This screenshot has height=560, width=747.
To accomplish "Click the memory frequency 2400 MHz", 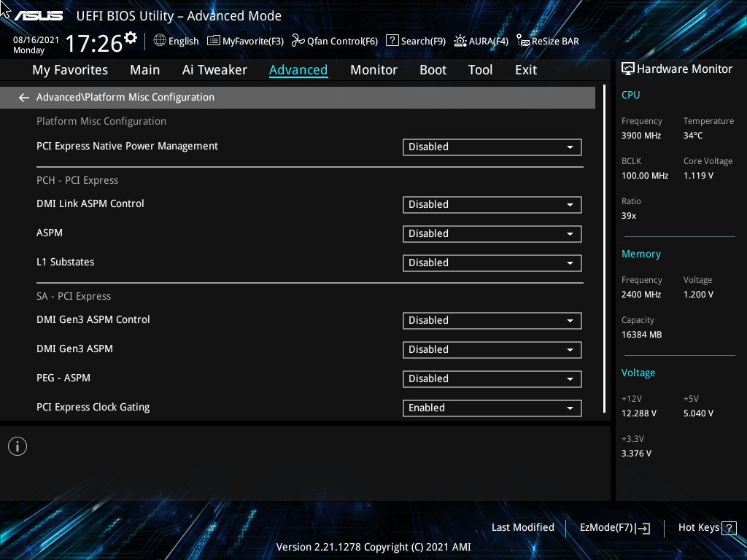I will [640, 295].
